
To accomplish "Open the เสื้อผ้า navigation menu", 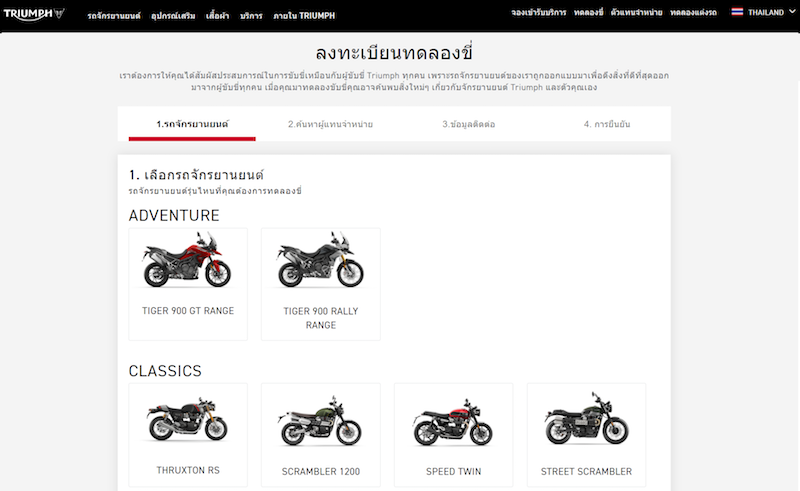I will click(x=217, y=16).
